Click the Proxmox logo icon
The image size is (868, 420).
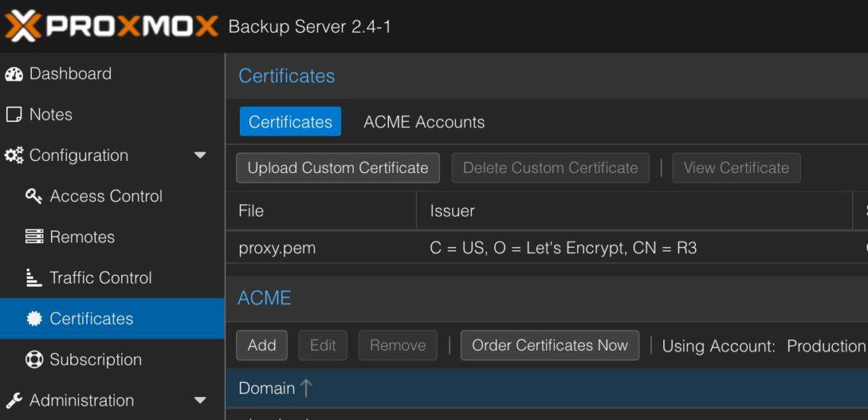(21, 27)
